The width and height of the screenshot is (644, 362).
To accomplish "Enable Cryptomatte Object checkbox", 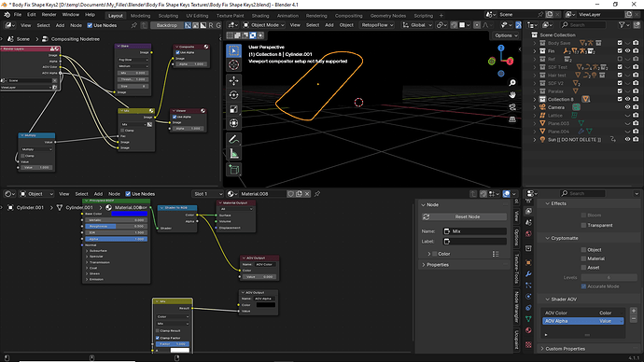I will tap(583, 249).
